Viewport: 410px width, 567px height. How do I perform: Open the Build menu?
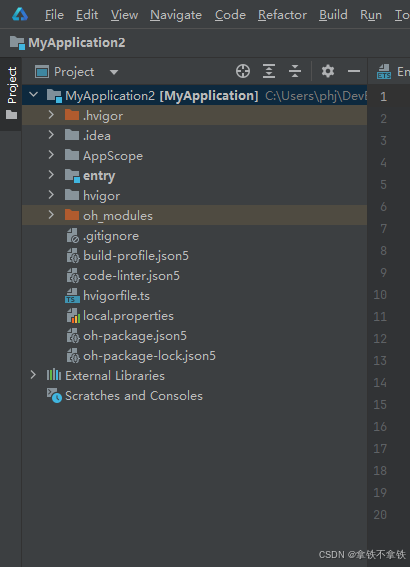(x=333, y=15)
